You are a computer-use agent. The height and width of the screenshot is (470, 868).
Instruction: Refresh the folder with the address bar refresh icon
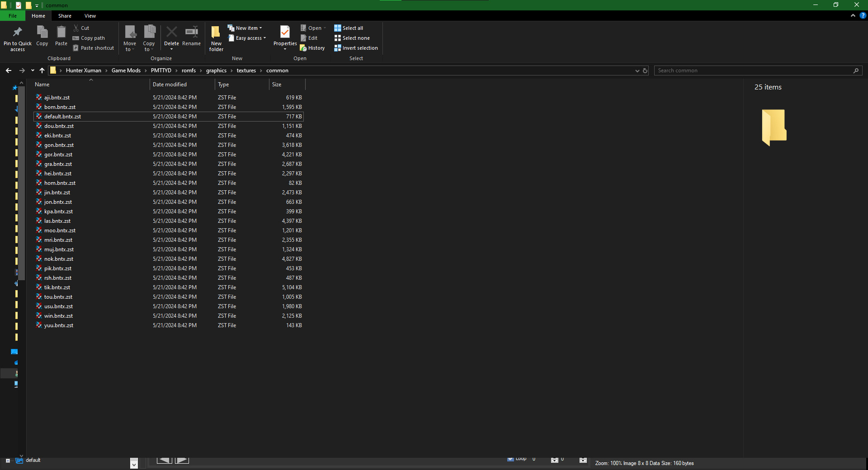click(645, 70)
